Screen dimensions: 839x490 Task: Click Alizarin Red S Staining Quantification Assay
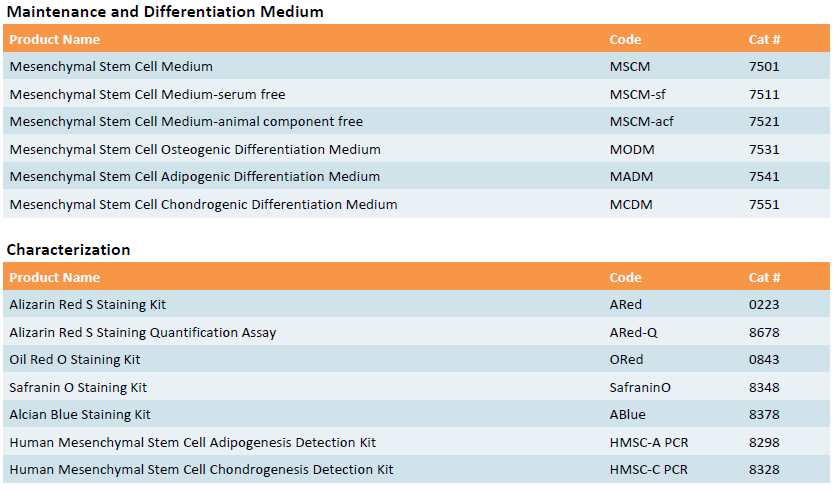[143, 332]
